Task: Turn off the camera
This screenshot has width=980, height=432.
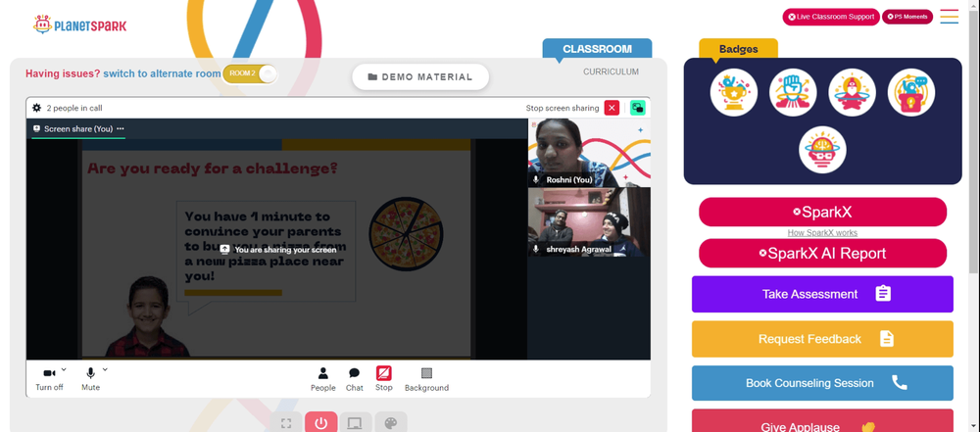Action: [x=49, y=379]
